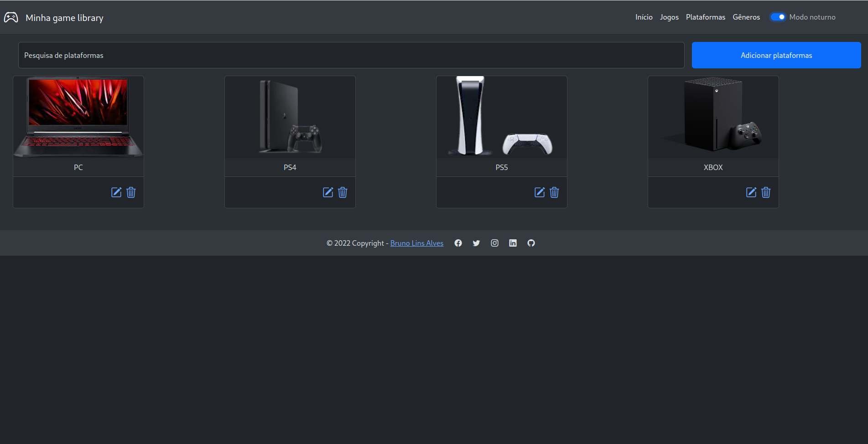Screen dimensions: 868x444
Task: Click Adicionar plataformas button
Action: [x=776, y=55]
